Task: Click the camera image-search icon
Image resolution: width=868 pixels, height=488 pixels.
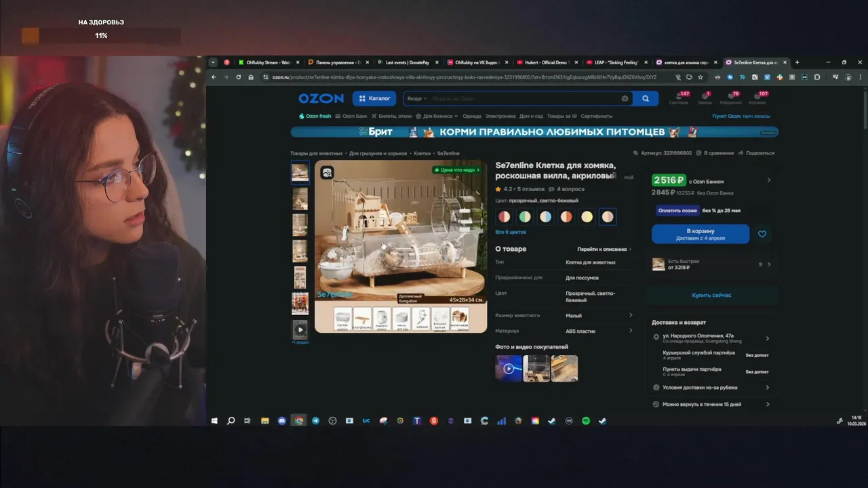Action: [625, 98]
